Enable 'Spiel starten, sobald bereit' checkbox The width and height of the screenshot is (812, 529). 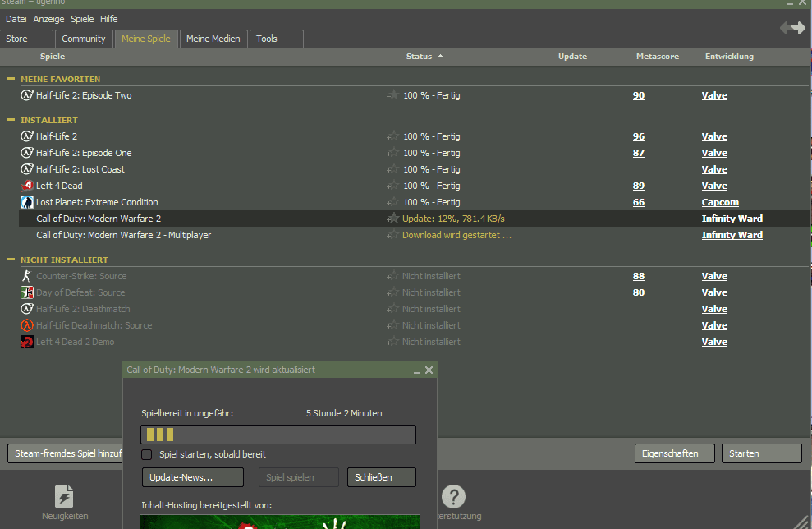click(146, 454)
